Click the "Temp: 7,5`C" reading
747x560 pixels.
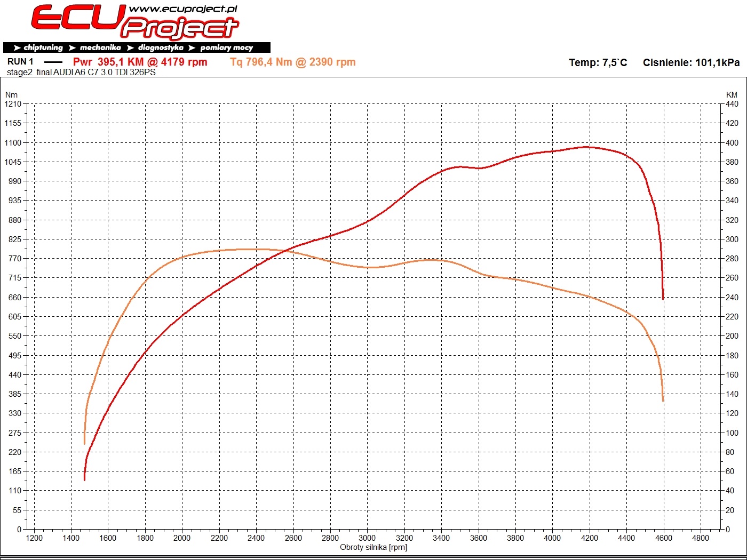(x=598, y=62)
